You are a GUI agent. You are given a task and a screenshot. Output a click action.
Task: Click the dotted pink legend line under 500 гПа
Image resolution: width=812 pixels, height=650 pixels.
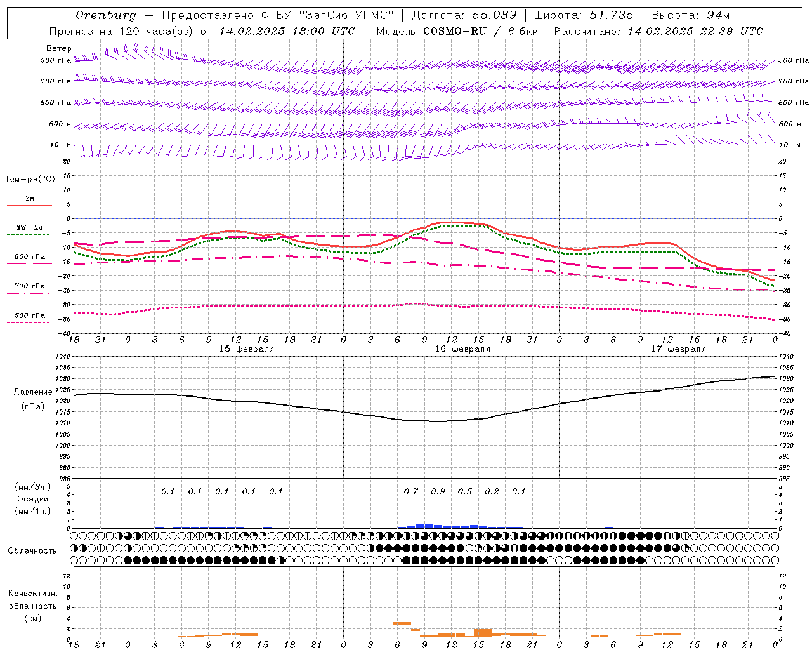(29, 322)
